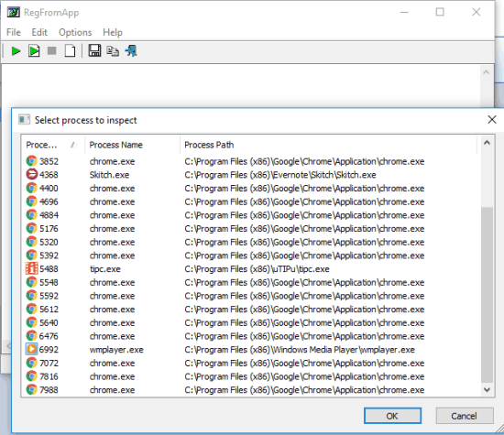Click the Clear blank page icon
The image size is (504, 435).
[70, 51]
